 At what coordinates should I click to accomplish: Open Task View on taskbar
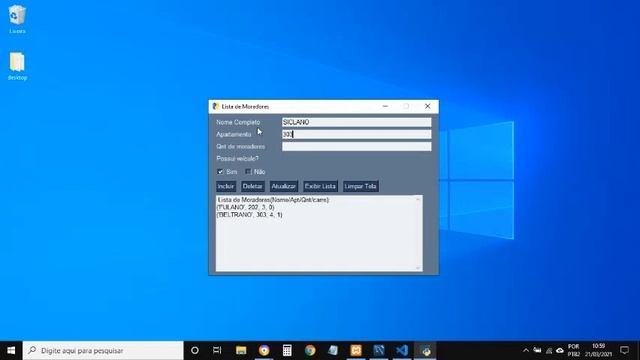217,350
